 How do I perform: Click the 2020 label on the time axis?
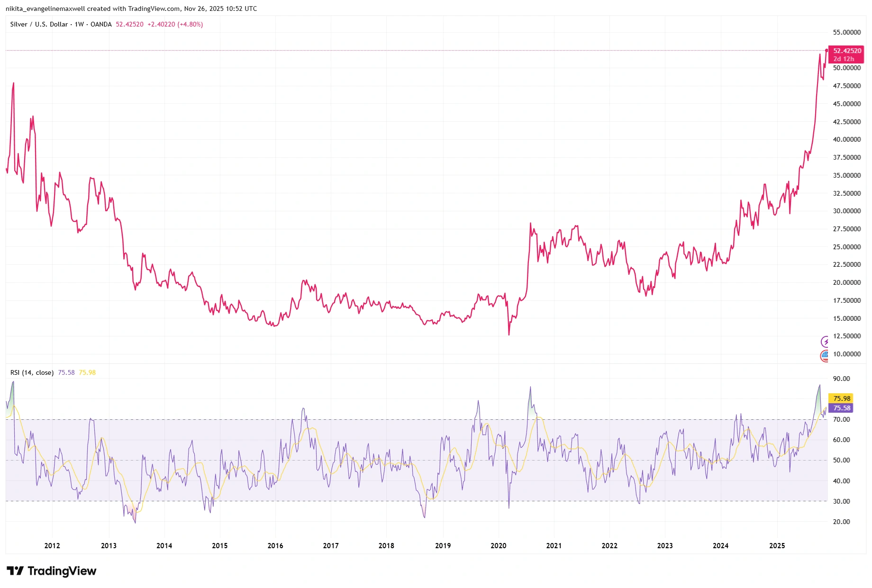tap(498, 546)
